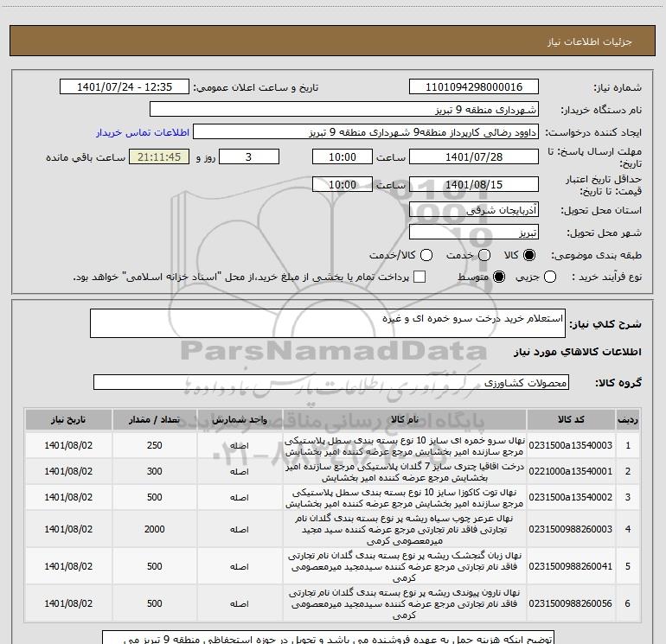Click quantity 300 in row 2
Viewport: 666px width, 644px height.
[x=154, y=471]
